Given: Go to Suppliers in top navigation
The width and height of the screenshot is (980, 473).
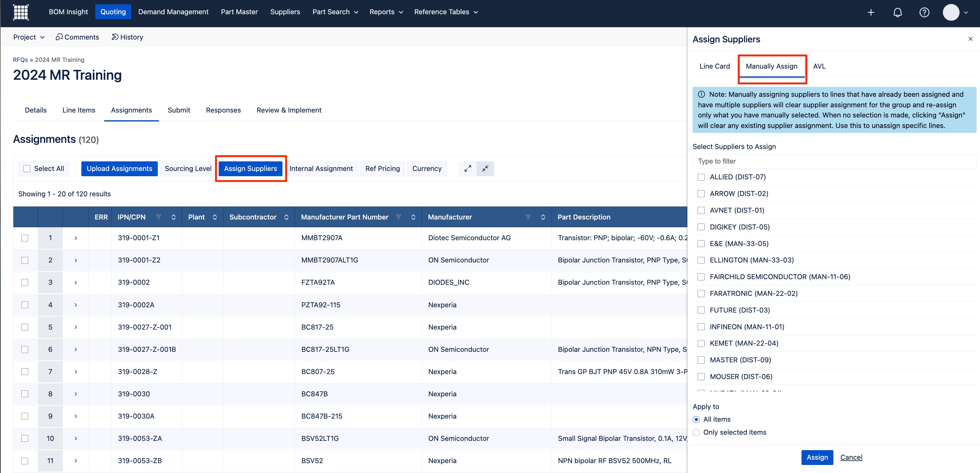Looking at the screenshot, I should 285,12.
